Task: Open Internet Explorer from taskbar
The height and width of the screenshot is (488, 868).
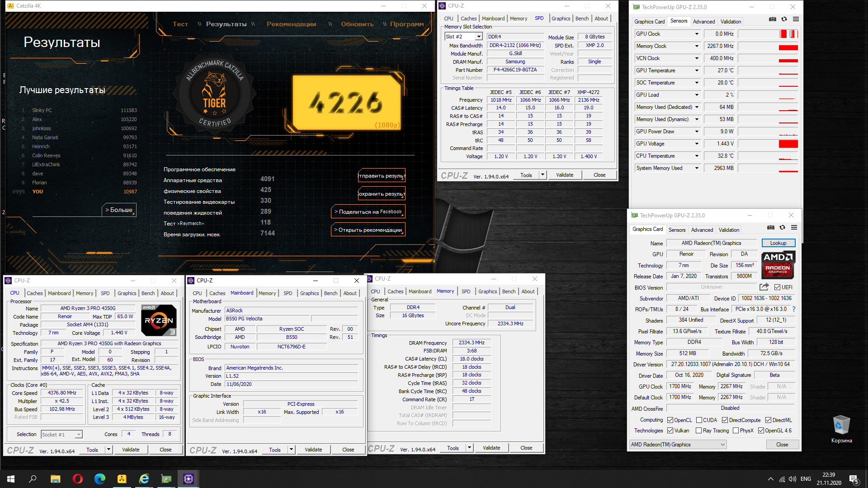Action: 144,479
